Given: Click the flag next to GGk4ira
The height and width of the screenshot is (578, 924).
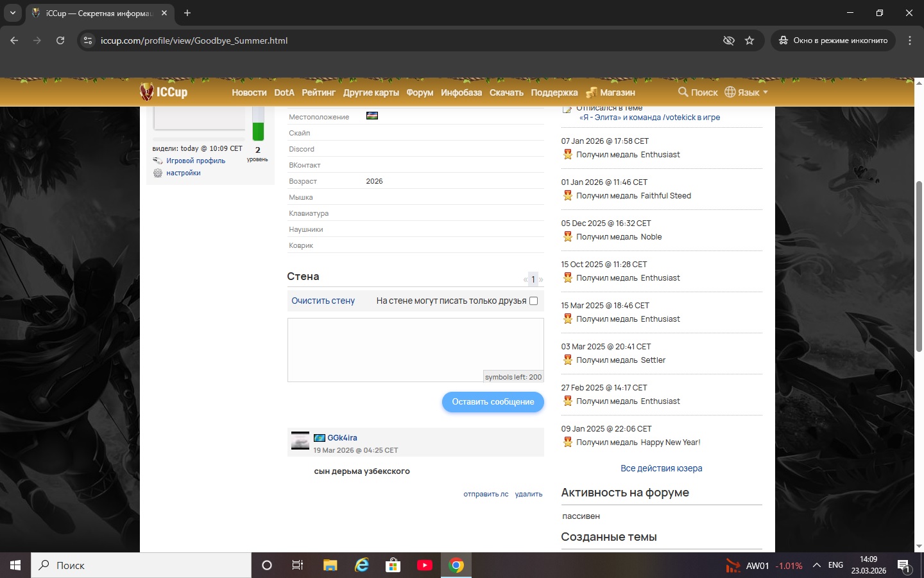Looking at the screenshot, I should (x=320, y=438).
